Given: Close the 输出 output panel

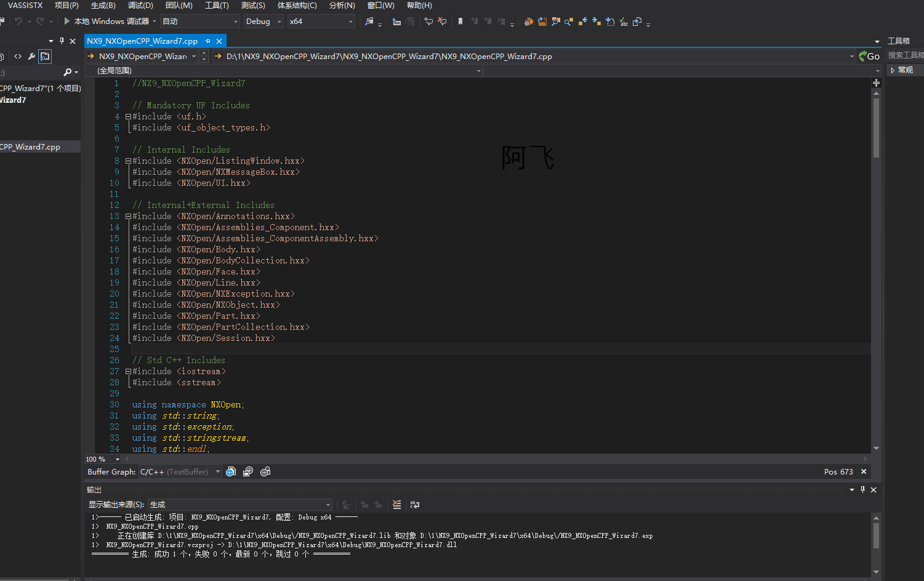Looking at the screenshot, I should click(874, 490).
